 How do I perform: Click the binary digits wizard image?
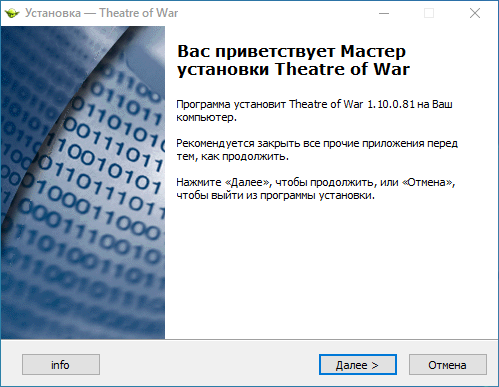pyautogui.click(x=83, y=183)
